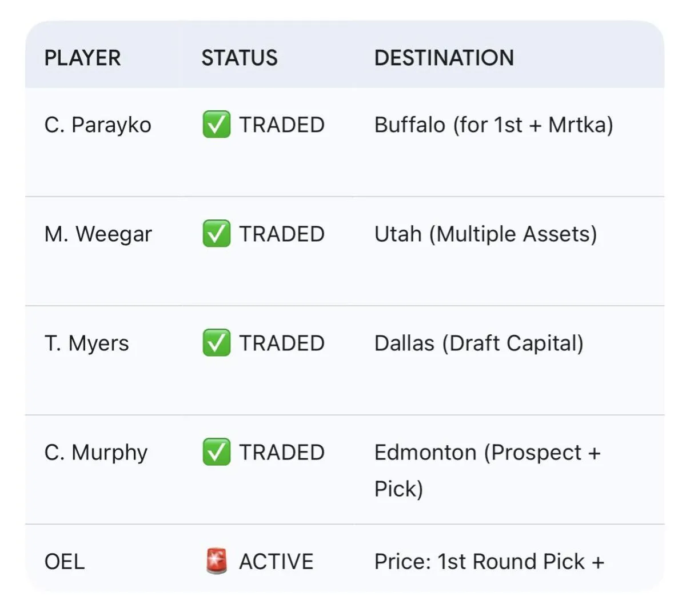Click the DESTINATION column header
The image size is (686, 616).
444,58
